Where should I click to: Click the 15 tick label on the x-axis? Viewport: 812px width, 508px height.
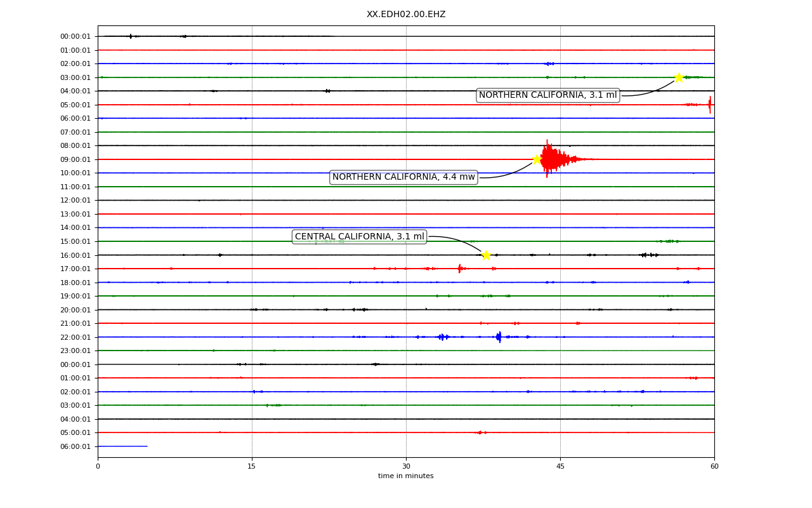click(252, 467)
